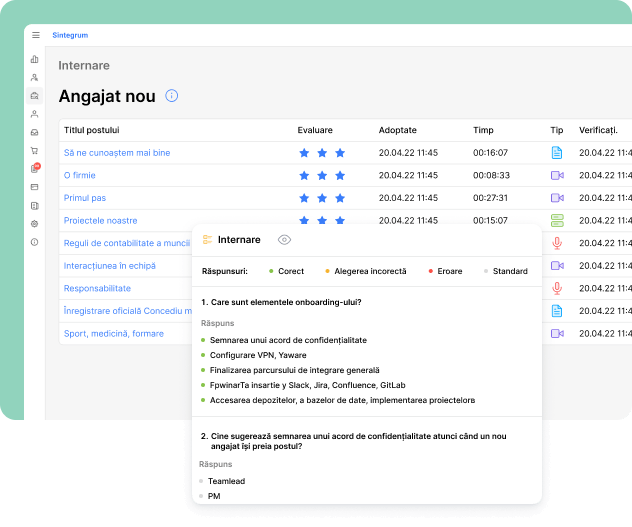Click the shopping cart sidebar icon
Screen dimensions: 632x527
pos(35,150)
